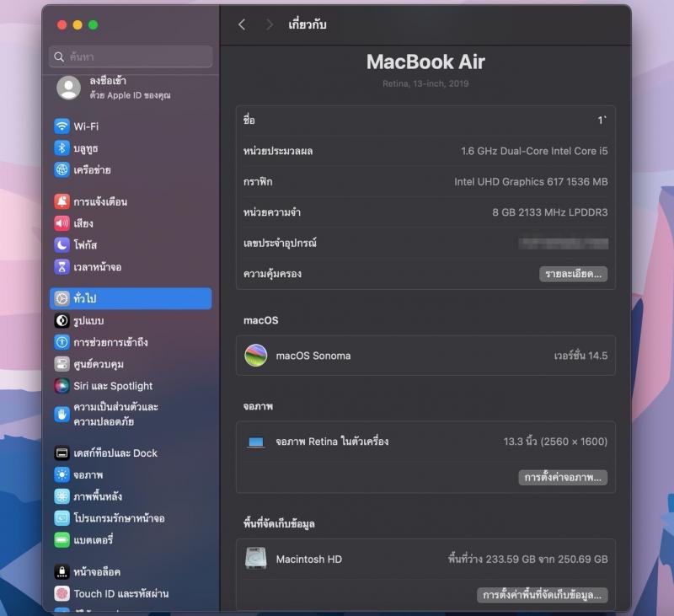Viewport: 674px width, 616px height.
Task: Click the blurred serial number value
Action: click(563, 243)
